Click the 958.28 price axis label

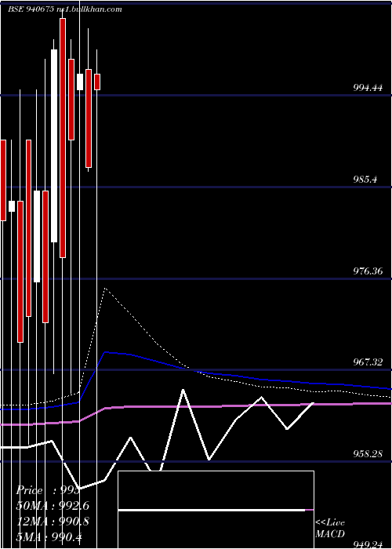(367, 454)
